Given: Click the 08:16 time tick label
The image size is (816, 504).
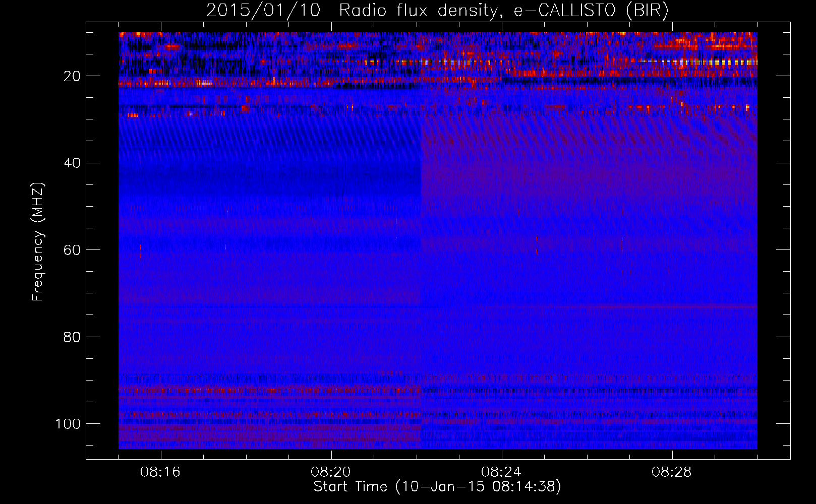Looking at the screenshot, I should 160,472.
